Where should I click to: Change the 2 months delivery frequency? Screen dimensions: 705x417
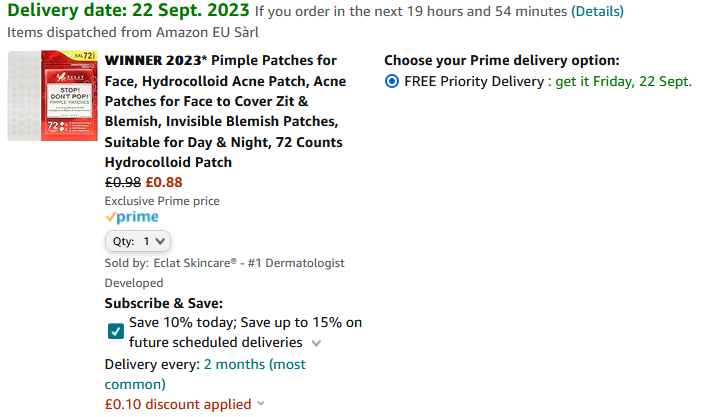pos(205,374)
